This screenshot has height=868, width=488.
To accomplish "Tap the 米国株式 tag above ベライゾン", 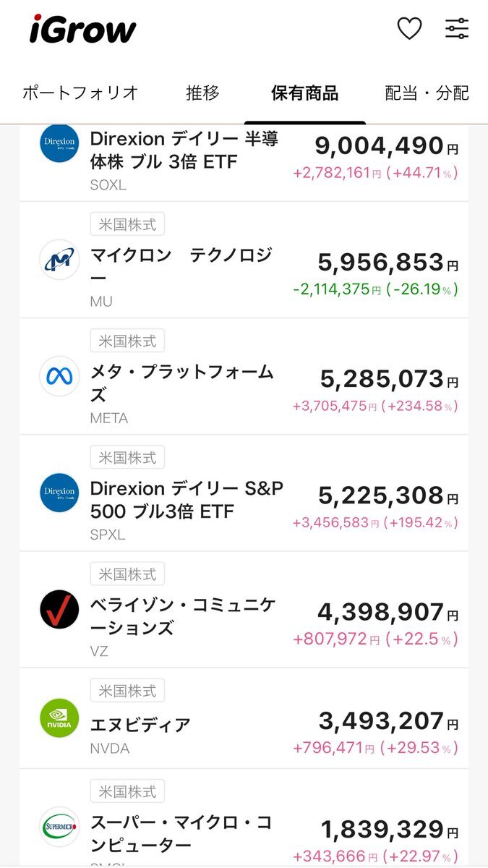I will tap(127, 574).
